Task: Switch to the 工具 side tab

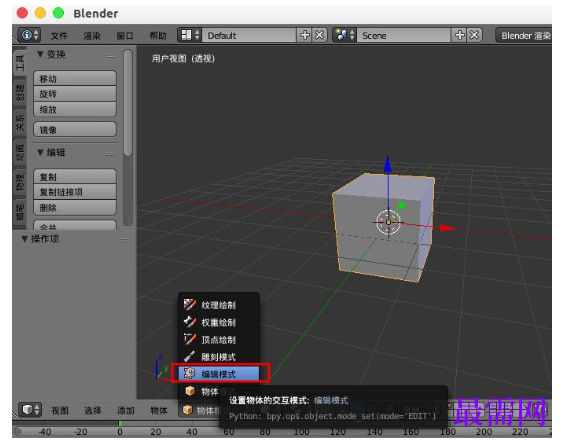Action: point(20,62)
